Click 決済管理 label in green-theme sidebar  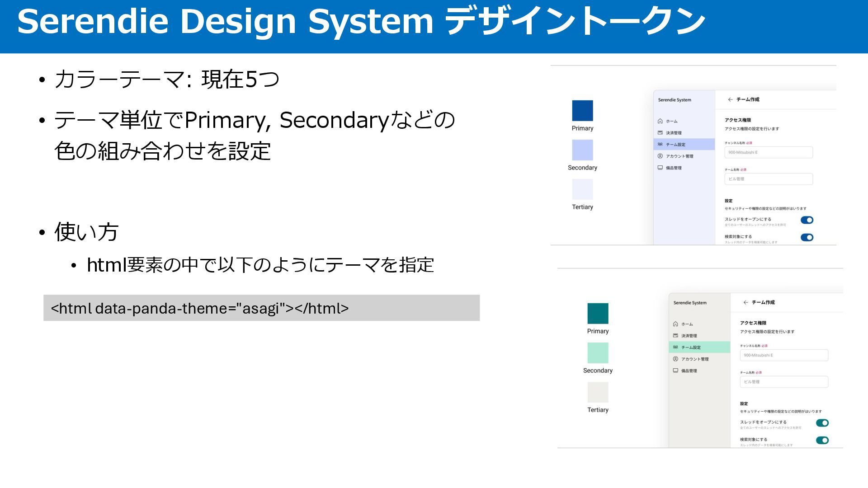[x=689, y=336]
